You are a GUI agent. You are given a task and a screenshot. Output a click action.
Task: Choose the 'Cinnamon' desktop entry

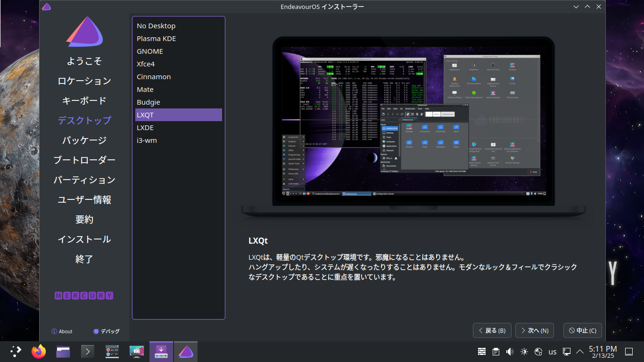pyautogui.click(x=179, y=77)
